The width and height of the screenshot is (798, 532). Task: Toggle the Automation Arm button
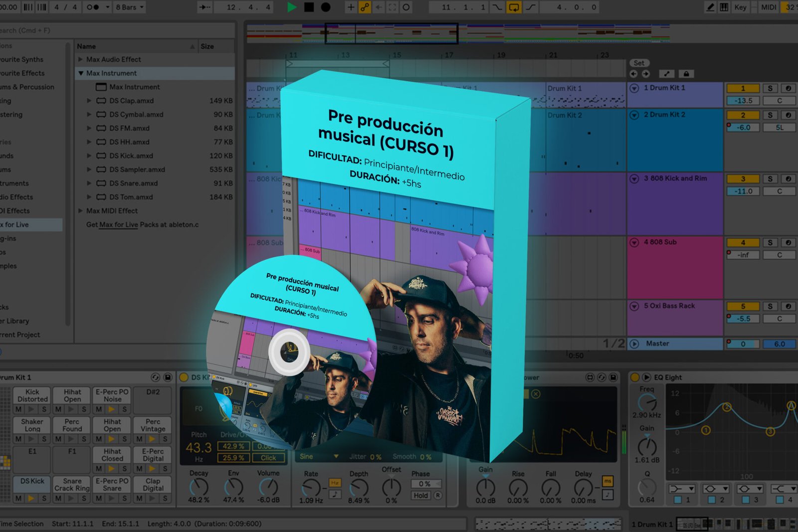365,7
